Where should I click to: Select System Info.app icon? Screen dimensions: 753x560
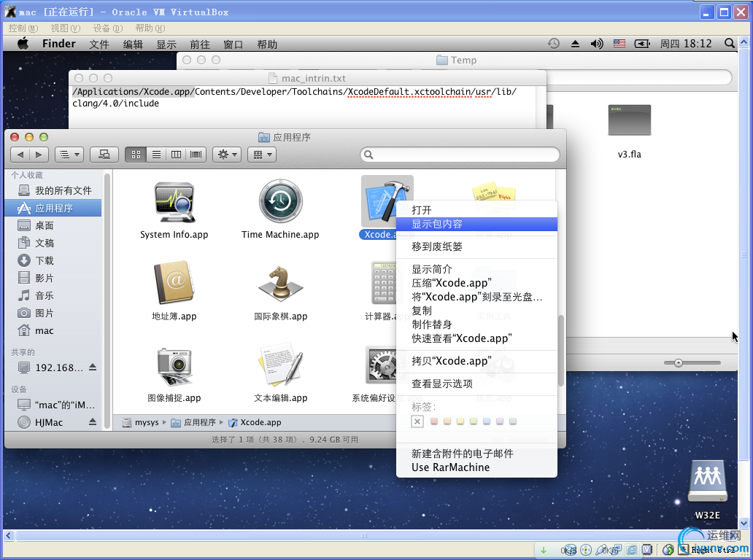(174, 203)
